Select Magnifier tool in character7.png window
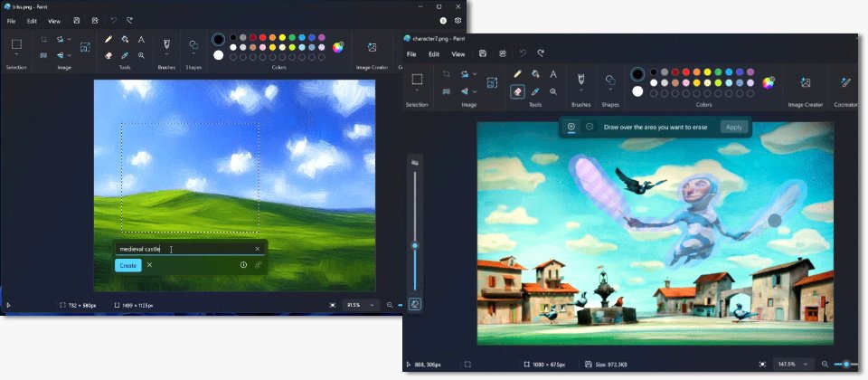The image size is (868, 380). pyautogui.click(x=553, y=91)
